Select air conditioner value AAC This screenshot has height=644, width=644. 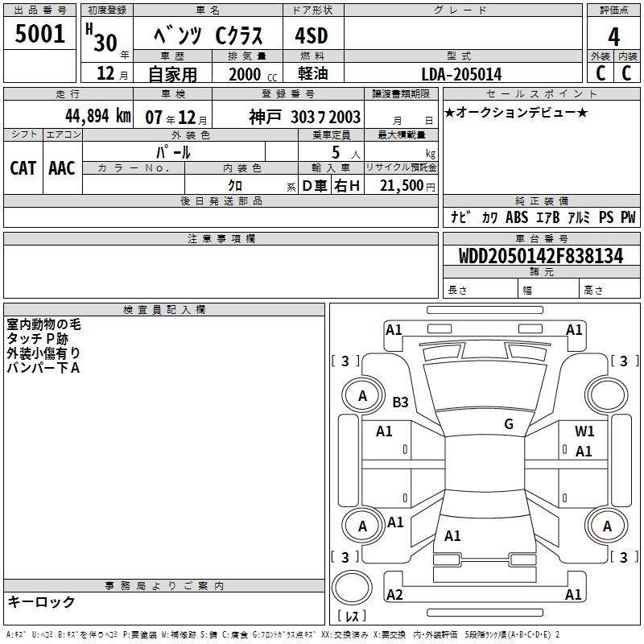62,168
